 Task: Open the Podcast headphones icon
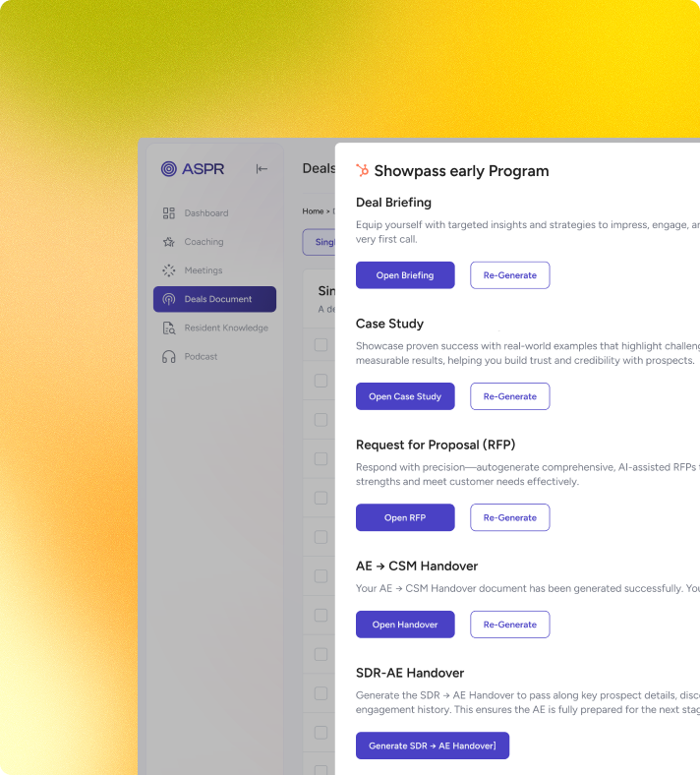click(x=169, y=356)
